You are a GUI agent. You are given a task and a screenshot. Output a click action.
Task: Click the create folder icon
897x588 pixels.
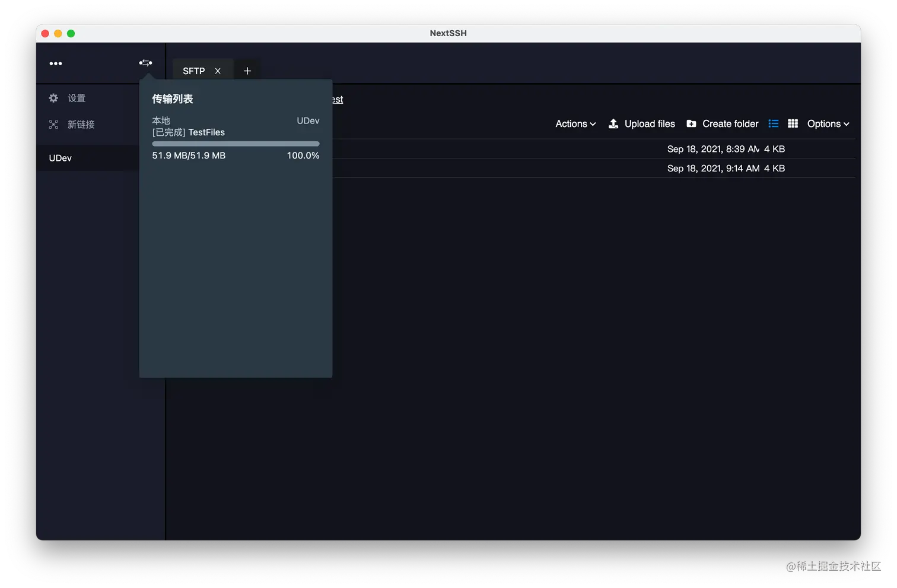691,123
